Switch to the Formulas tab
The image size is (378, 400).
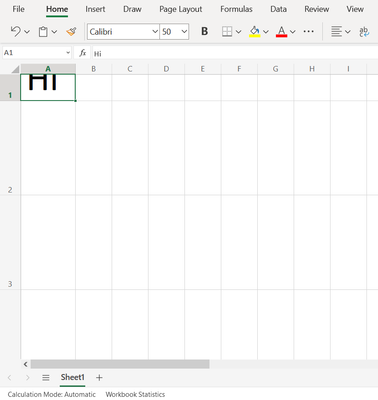(236, 9)
